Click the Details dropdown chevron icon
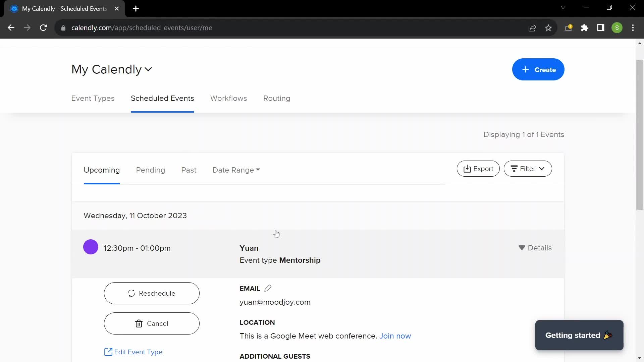 (x=522, y=247)
